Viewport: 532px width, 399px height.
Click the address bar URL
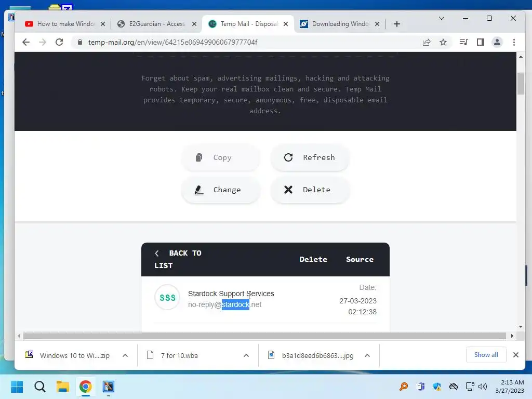pyautogui.click(x=172, y=42)
